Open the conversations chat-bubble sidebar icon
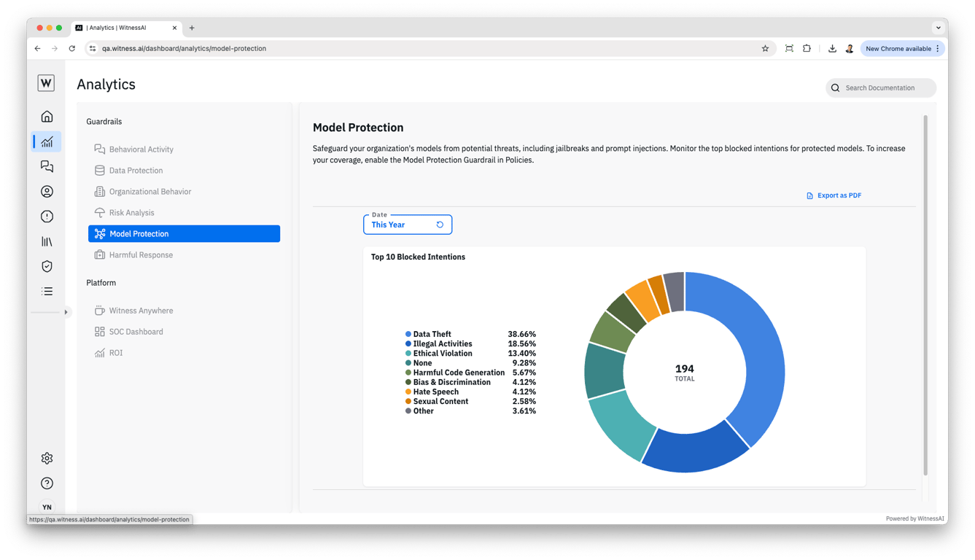This screenshot has height=560, width=975. point(47,166)
